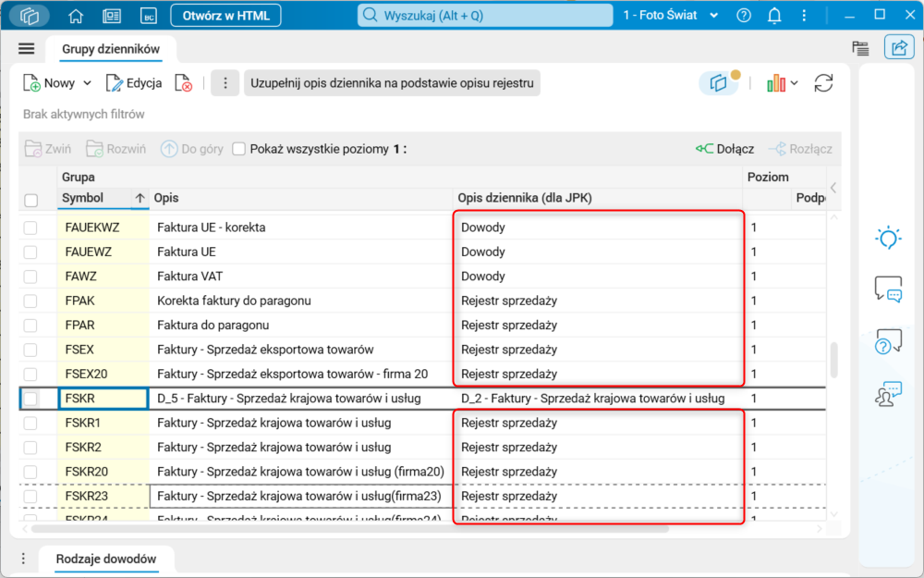924x578 pixels.
Task: Open the chat messages icon in sidebar
Action: point(888,289)
